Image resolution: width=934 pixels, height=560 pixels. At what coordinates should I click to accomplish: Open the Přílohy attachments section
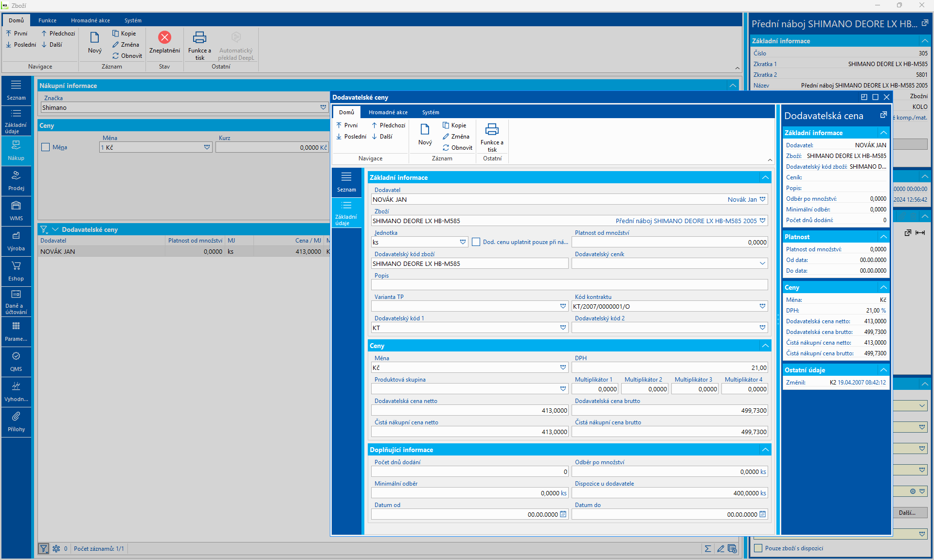(16, 422)
